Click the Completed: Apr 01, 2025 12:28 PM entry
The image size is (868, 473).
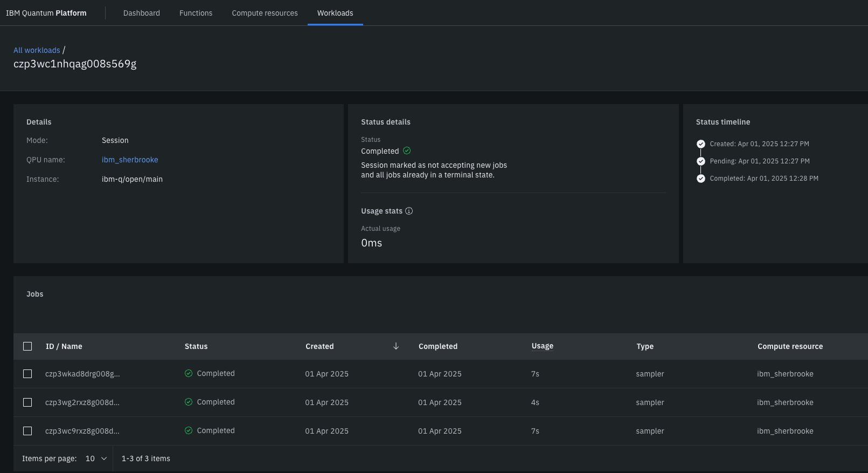click(x=764, y=179)
